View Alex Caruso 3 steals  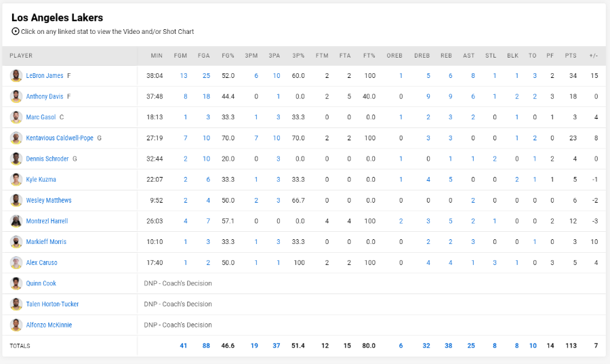(495, 262)
